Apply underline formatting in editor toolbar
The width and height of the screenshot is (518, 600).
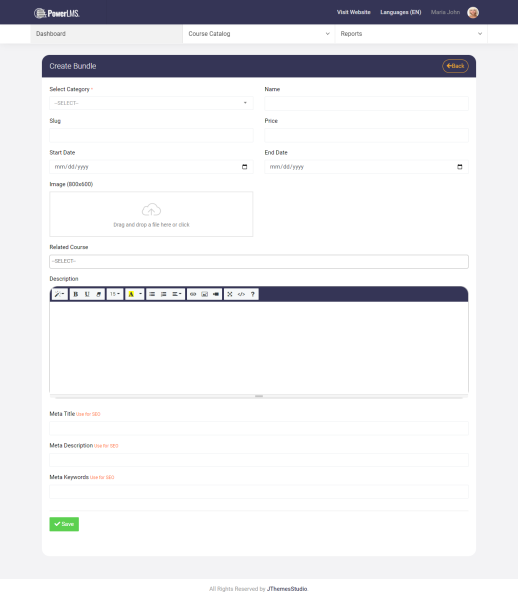87,294
